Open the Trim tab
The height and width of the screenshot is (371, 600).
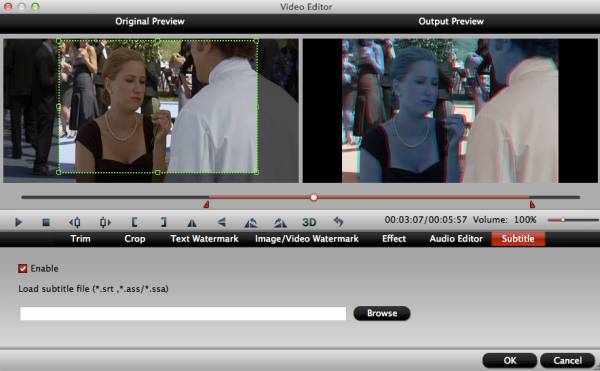[80, 239]
